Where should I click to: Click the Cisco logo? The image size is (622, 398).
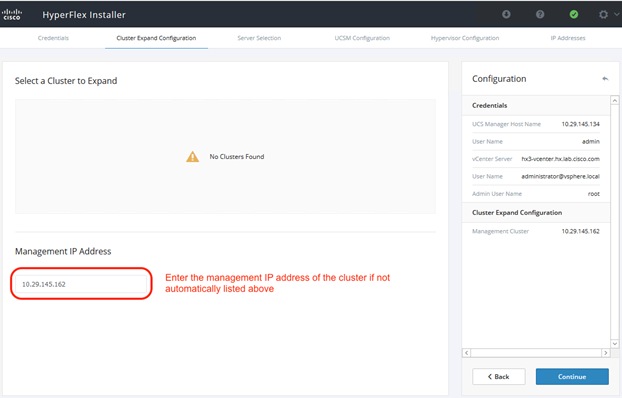[12, 14]
